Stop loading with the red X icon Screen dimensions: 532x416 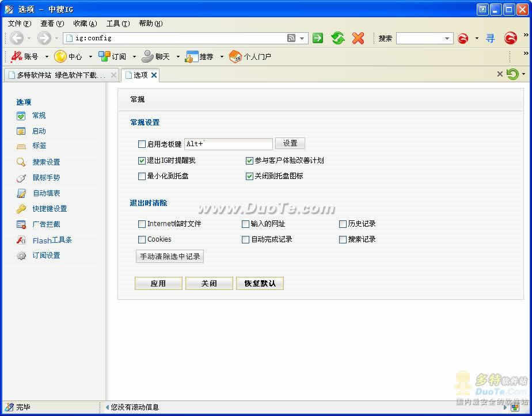tap(358, 38)
